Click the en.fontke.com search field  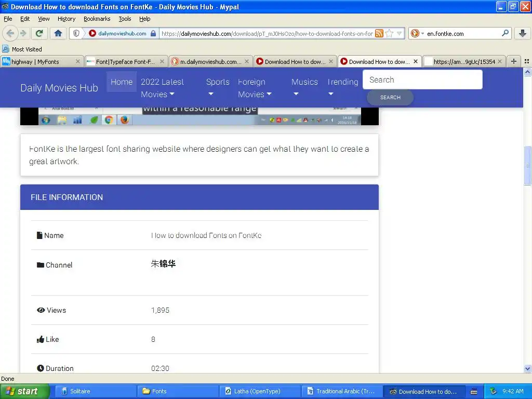(x=463, y=33)
